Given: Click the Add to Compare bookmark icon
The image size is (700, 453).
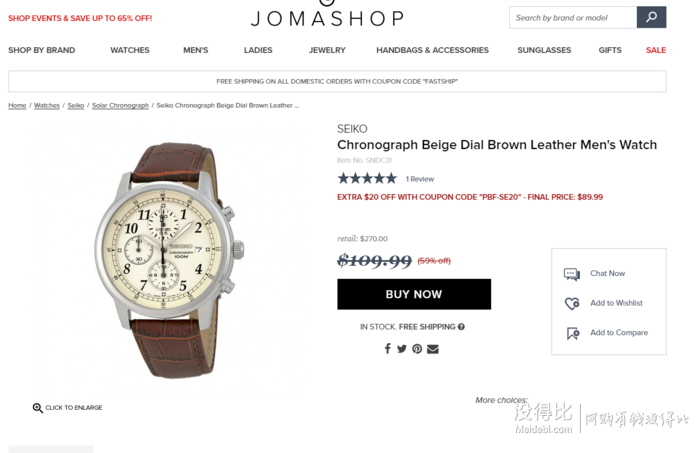Looking at the screenshot, I should point(573,333).
